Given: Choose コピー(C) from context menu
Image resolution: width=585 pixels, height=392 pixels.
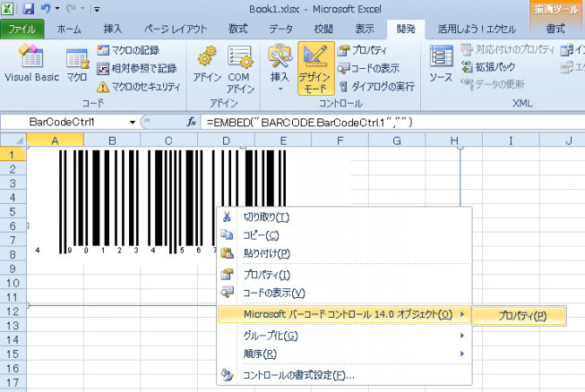Looking at the screenshot, I should pos(344,235).
